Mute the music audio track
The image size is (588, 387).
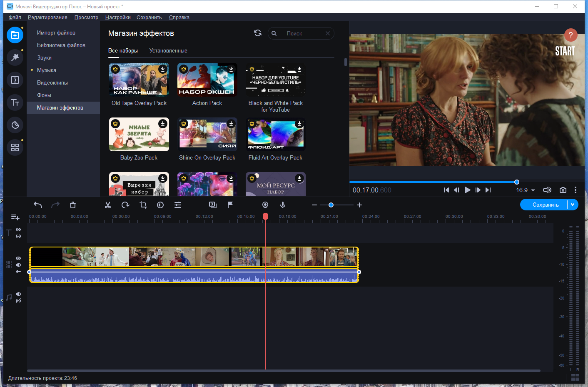tap(18, 294)
